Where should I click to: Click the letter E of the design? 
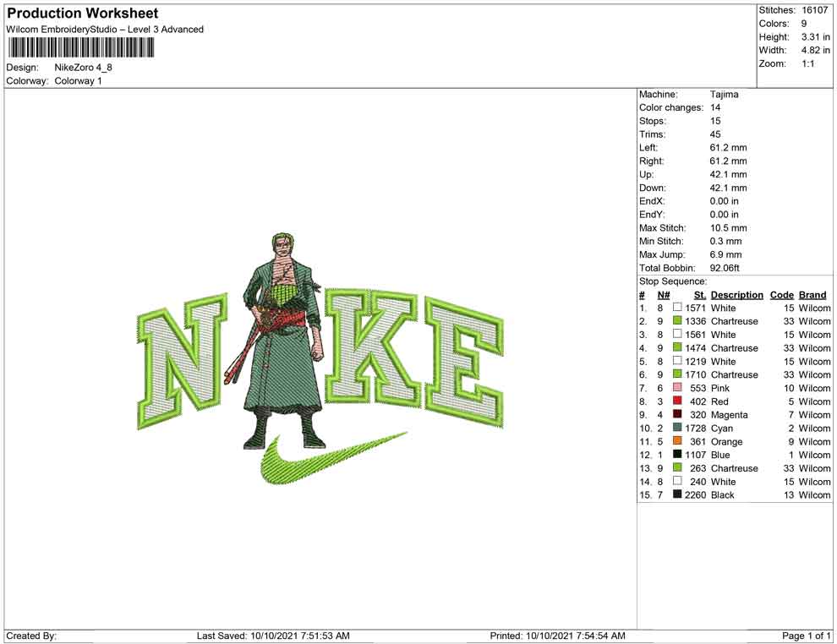pyautogui.click(x=464, y=363)
